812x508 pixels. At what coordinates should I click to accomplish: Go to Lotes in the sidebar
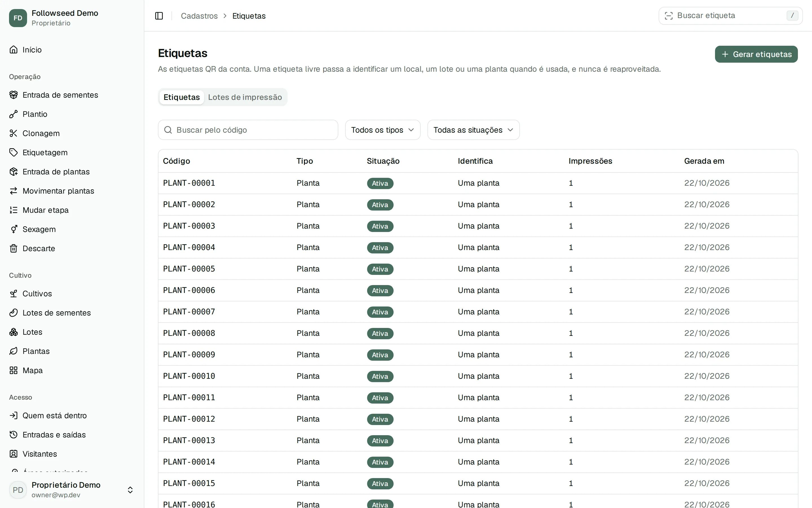pos(71,332)
